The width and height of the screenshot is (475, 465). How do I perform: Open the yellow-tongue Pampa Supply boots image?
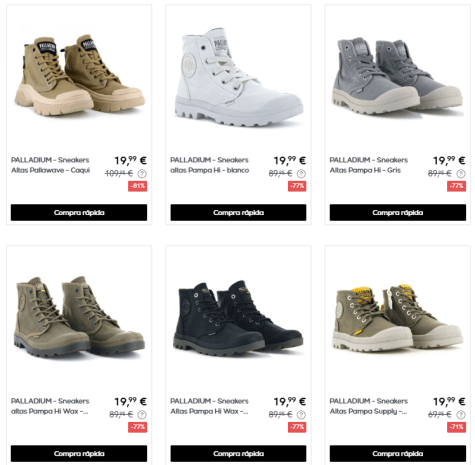pos(398,318)
